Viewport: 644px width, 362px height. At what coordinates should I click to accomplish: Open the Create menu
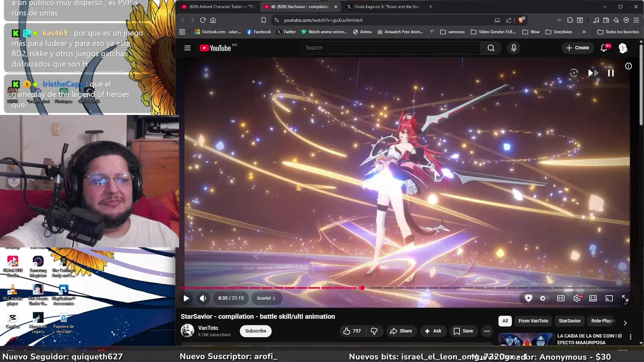577,48
